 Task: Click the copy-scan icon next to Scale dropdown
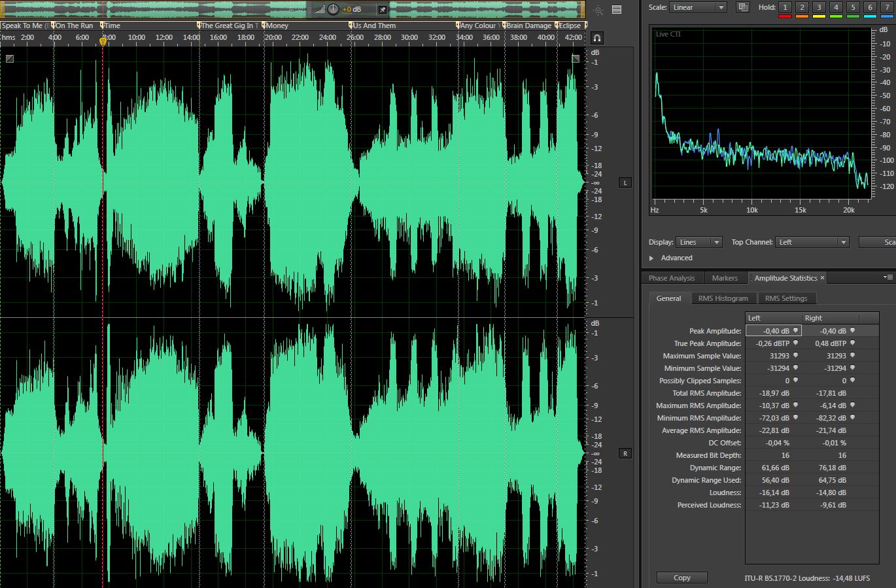742,7
